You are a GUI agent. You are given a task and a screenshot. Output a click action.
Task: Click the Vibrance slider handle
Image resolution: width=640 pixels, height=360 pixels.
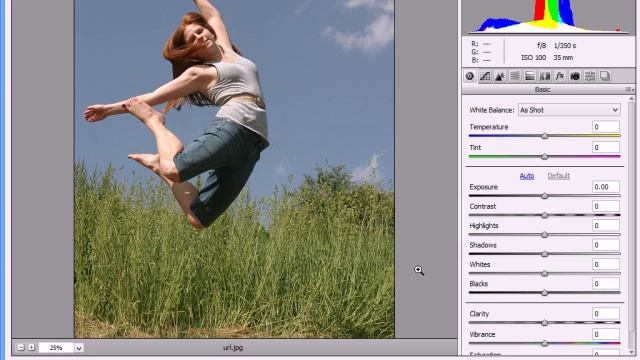(544, 343)
